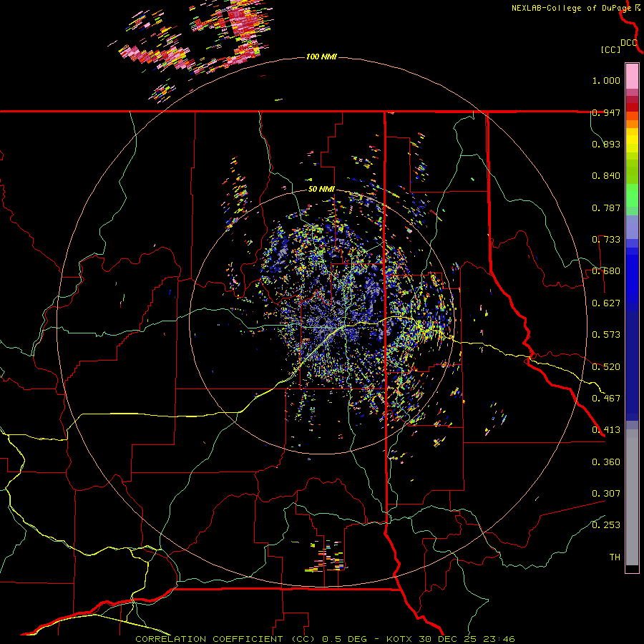Pick the lavender swatch near 0.733
Screen dimensions: 644x644
(x=632, y=227)
